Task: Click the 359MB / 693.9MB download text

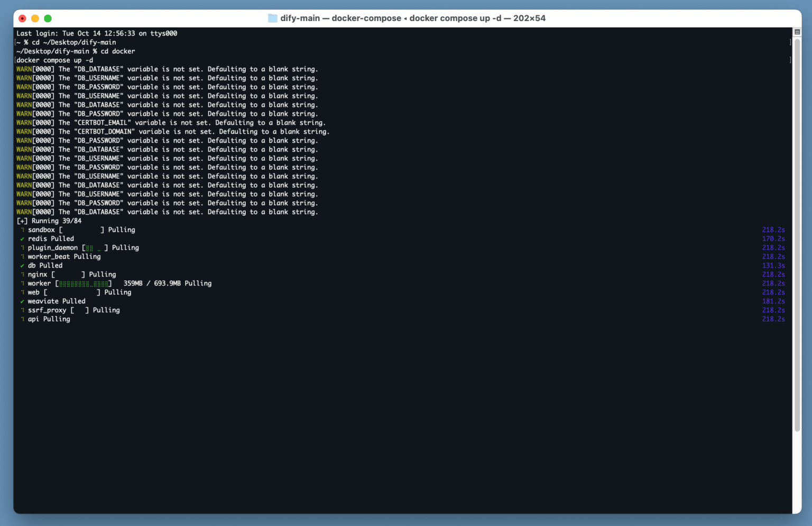Action: (152, 284)
